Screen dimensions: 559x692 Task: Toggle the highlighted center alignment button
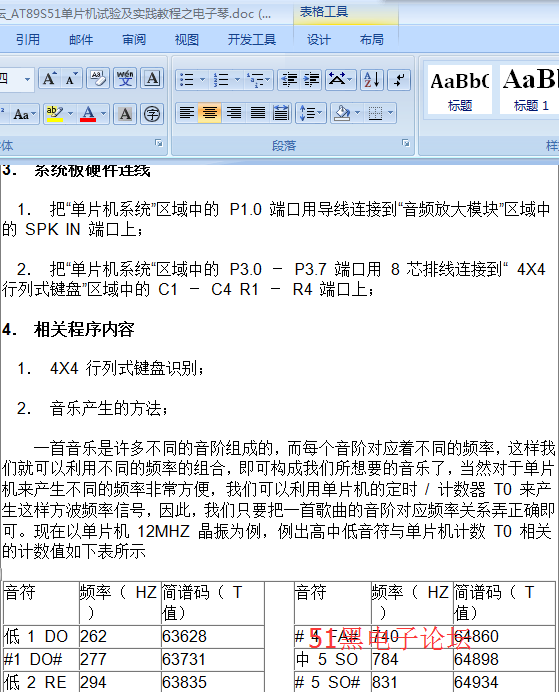click(210, 113)
